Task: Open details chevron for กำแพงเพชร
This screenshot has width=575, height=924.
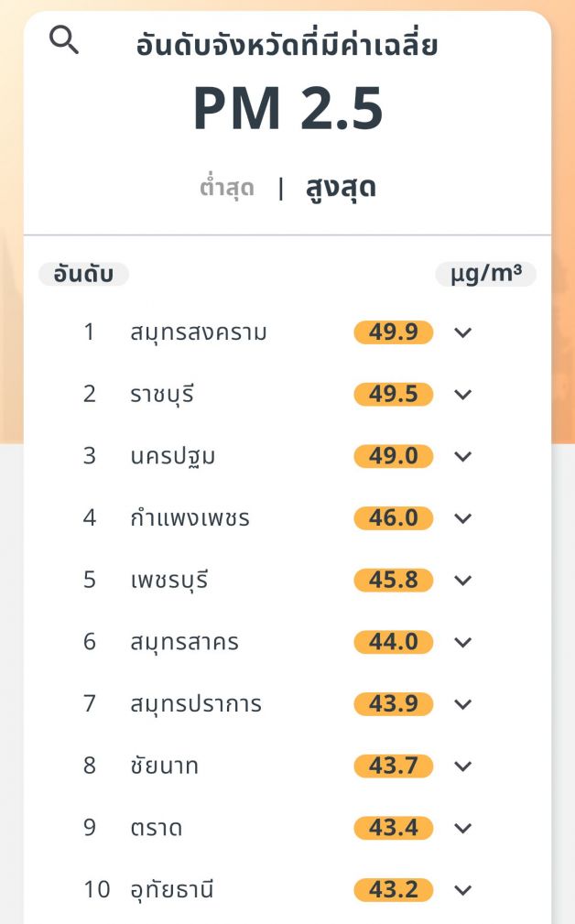Action: (462, 518)
